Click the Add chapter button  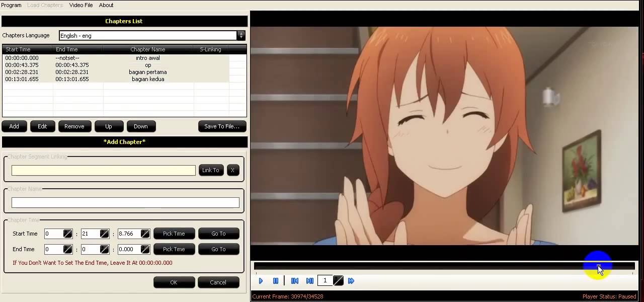coord(14,126)
